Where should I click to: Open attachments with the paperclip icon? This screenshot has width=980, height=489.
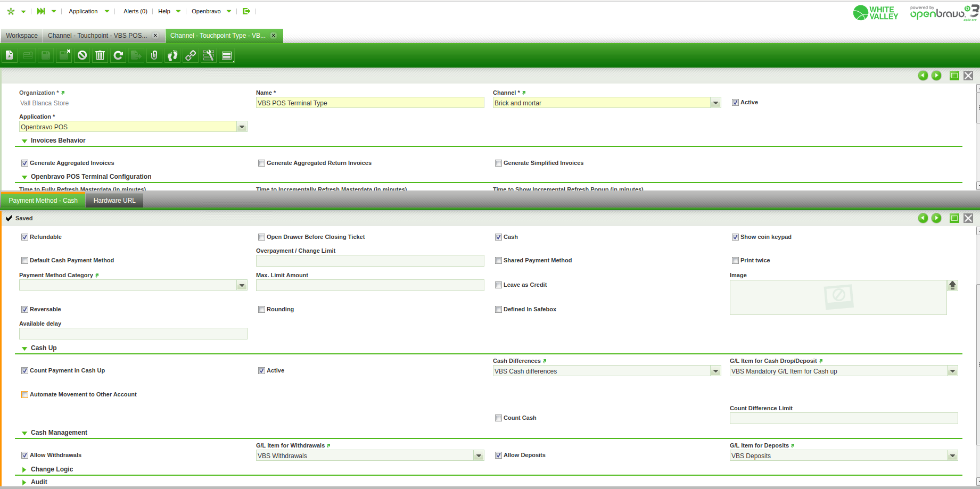point(154,55)
